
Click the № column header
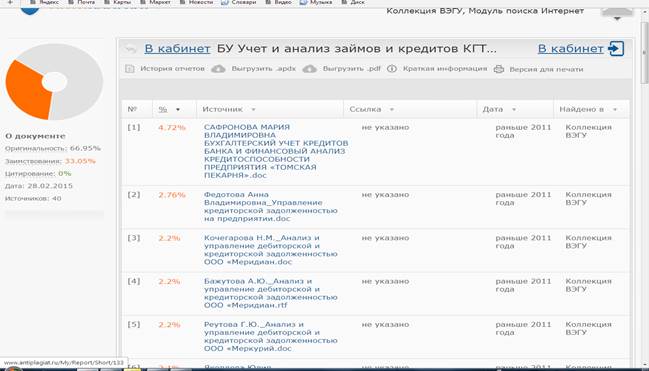point(132,109)
